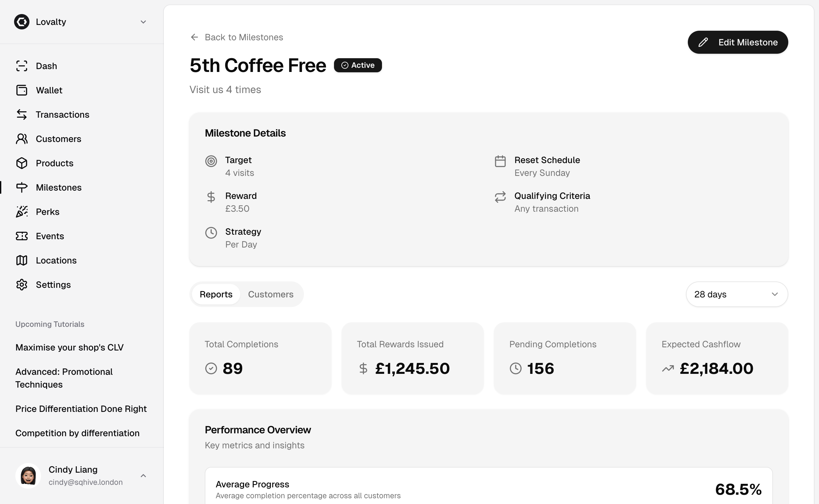Click the Lovalty logo icon
This screenshot has width=819, height=504.
point(22,22)
